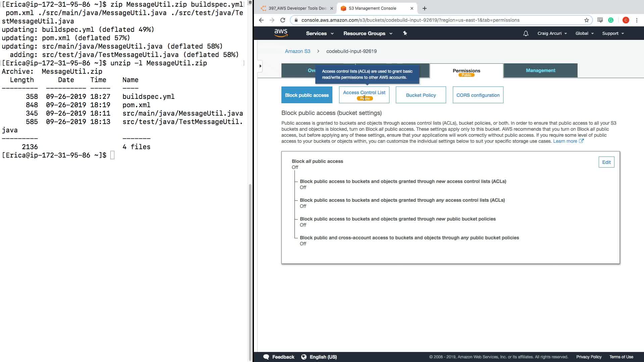Click the red profile avatar icon

626,20
